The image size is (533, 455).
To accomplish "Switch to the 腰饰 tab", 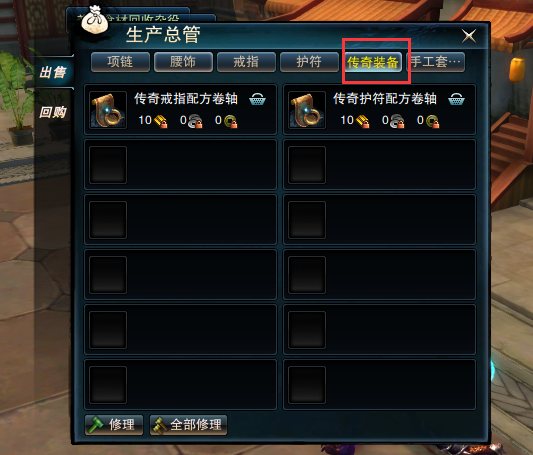I will tap(183, 62).
